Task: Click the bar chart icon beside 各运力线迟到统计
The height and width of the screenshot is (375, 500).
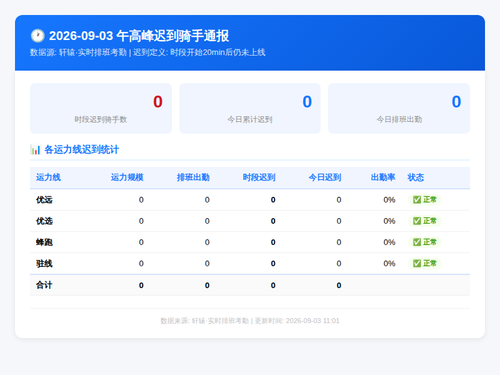Action: point(35,150)
